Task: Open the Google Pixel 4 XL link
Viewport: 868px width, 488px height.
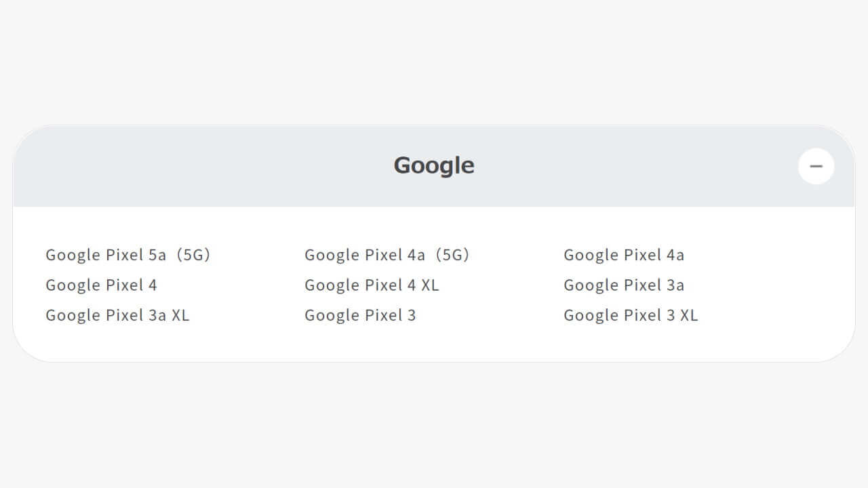Action: tap(372, 285)
